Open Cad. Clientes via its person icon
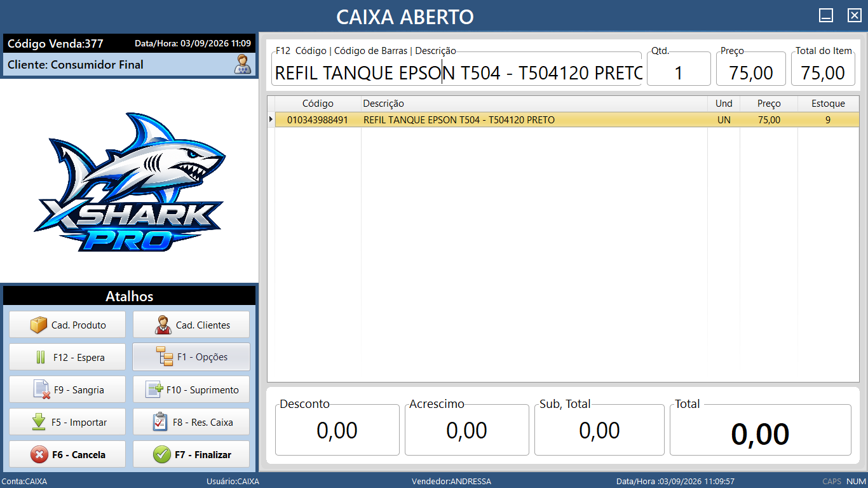868x488 pixels. (x=164, y=325)
